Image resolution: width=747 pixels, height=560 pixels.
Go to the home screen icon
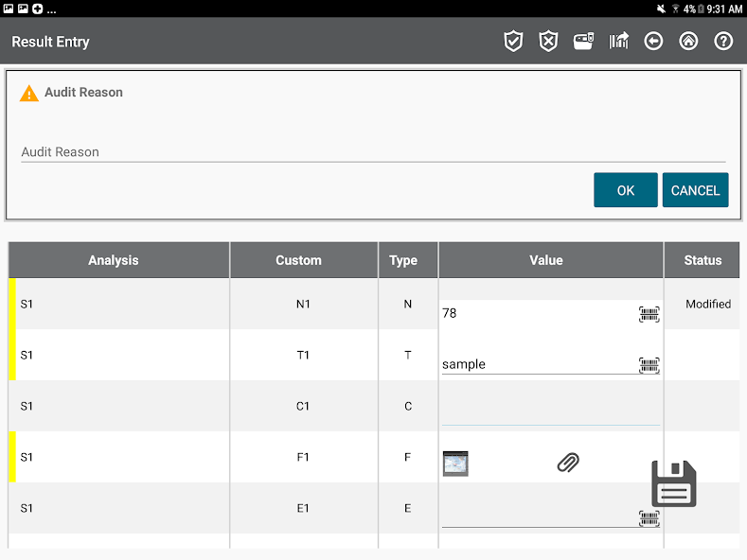tap(688, 42)
